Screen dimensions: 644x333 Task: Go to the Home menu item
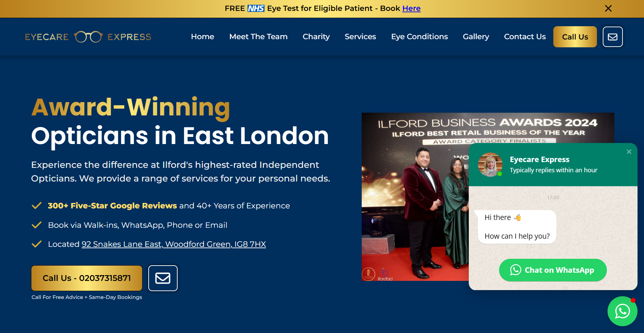pyautogui.click(x=203, y=36)
